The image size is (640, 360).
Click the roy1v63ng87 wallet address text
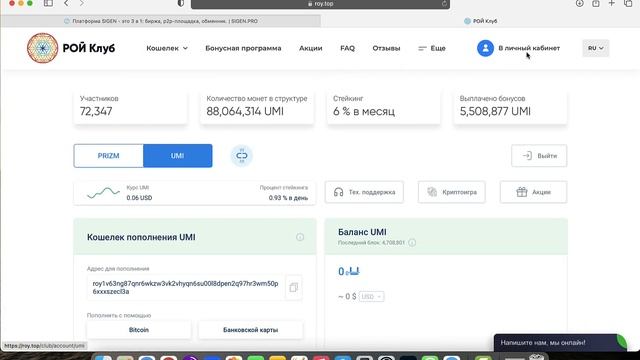(x=185, y=287)
